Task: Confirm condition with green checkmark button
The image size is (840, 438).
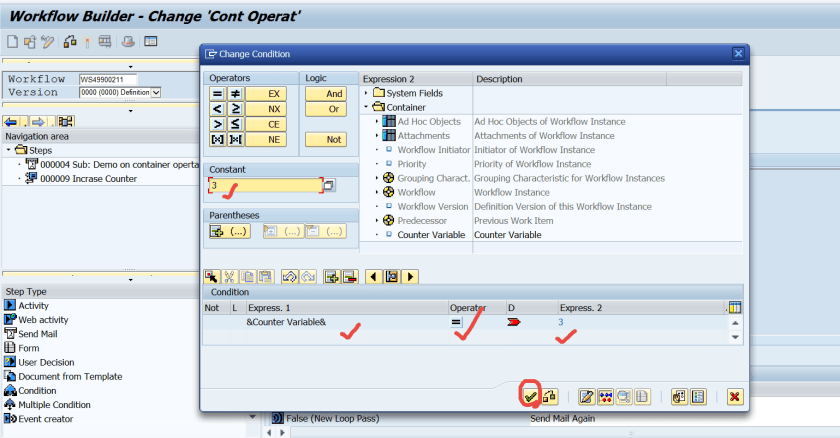Action: tap(530, 397)
